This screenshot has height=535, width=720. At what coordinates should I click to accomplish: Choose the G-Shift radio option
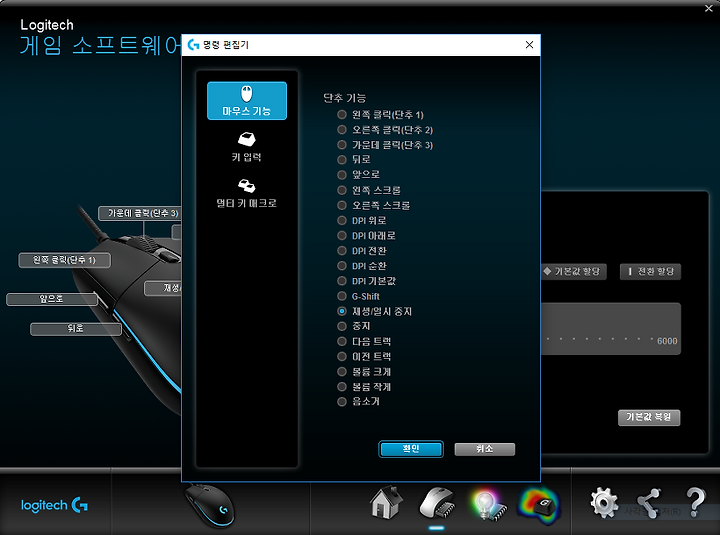359,296
